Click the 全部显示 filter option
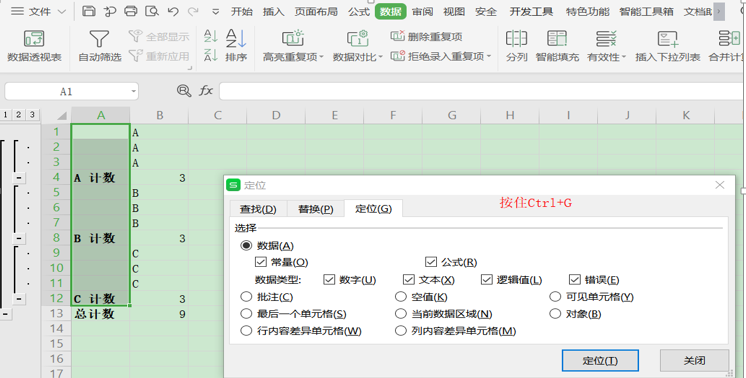Viewport: 746px width, 378px height. click(x=159, y=36)
